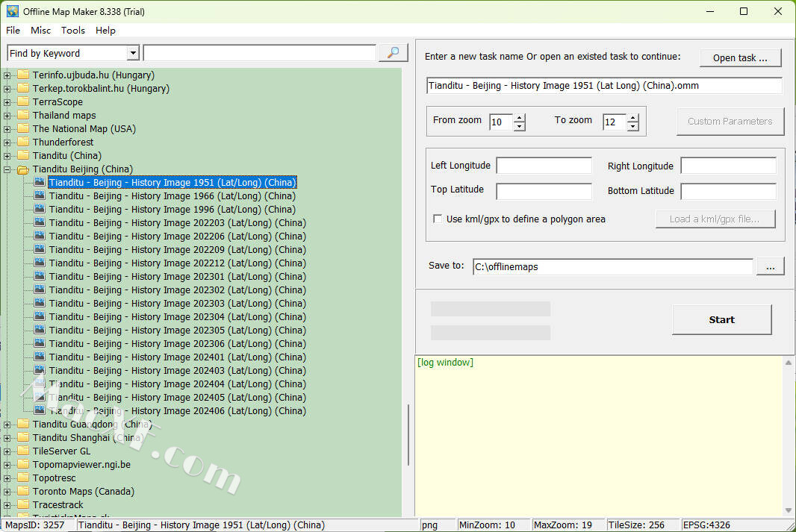Click the map icon of History Image 202302 entry
The image size is (796, 532).
point(40,290)
